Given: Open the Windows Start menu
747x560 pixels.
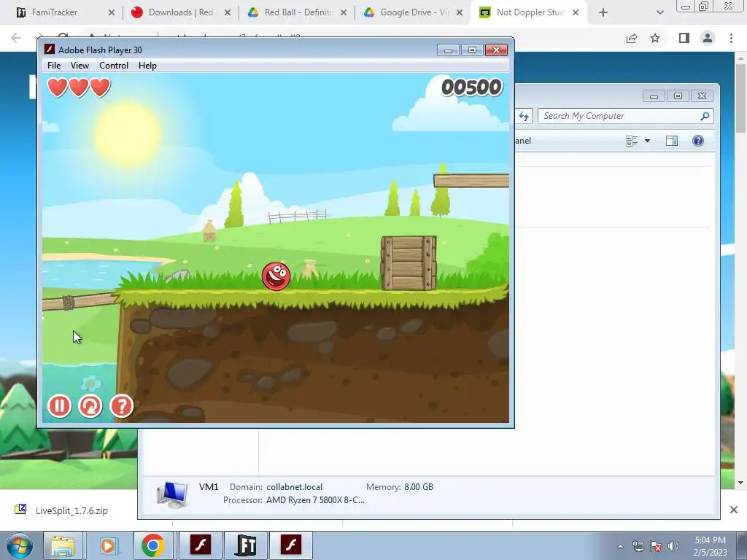Looking at the screenshot, I should (x=19, y=545).
